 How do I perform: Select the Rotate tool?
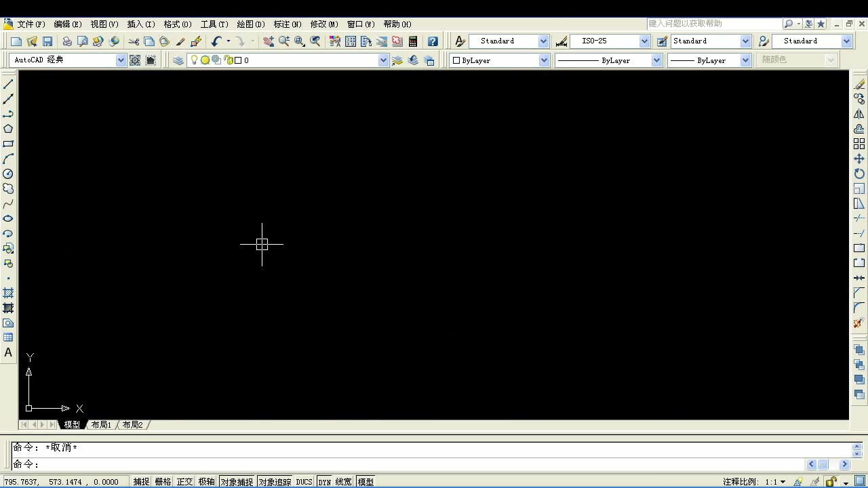[859, 174]
